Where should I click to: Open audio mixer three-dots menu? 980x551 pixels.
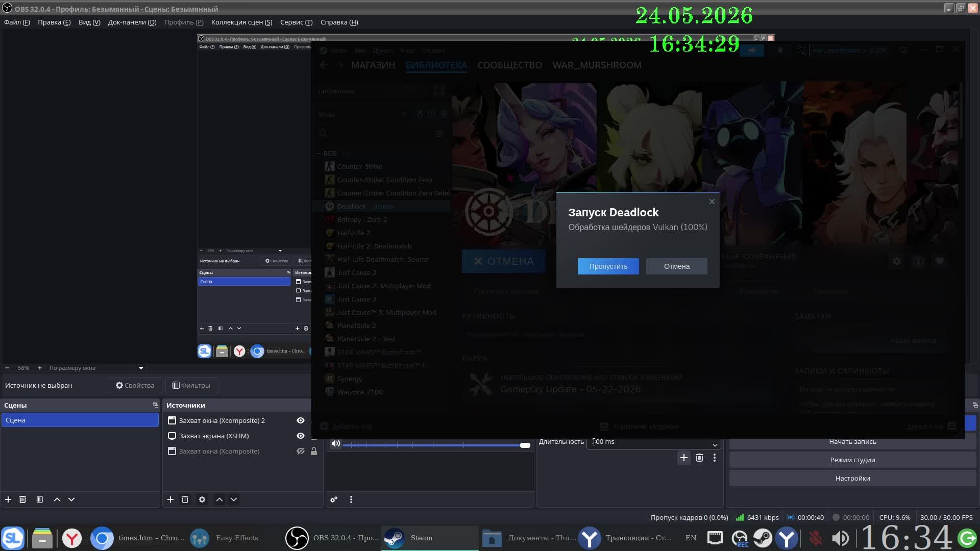pos(351,499)
